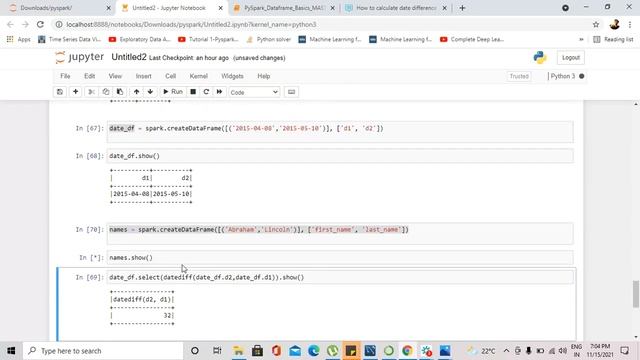This screenshot has width=640, height=360.
Task: Open the cell type Code dropdown
Action: [x=254, y=92]
